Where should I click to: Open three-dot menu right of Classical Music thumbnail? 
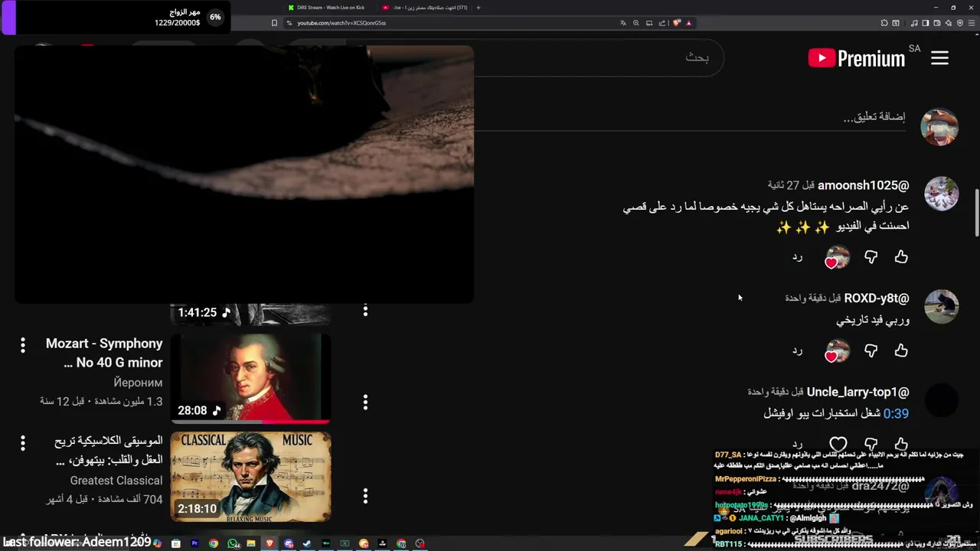tap(365, 497)
